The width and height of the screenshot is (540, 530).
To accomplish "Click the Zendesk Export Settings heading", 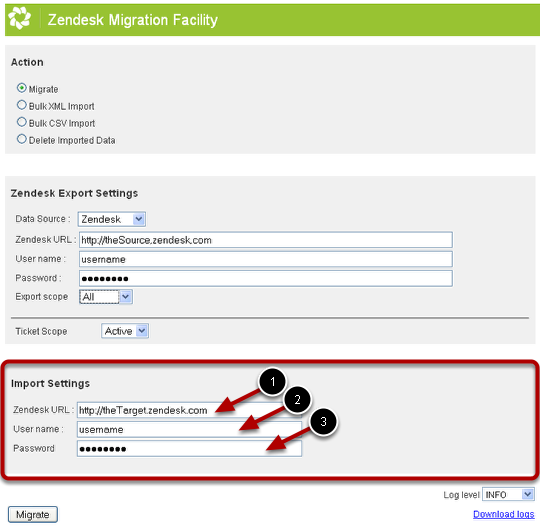I will pos(74,193).
